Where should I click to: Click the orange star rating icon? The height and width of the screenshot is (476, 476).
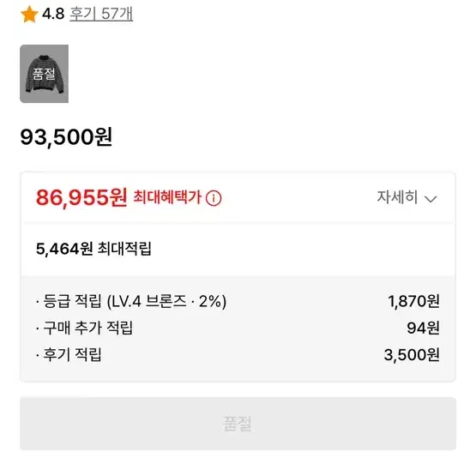[29, 15]
